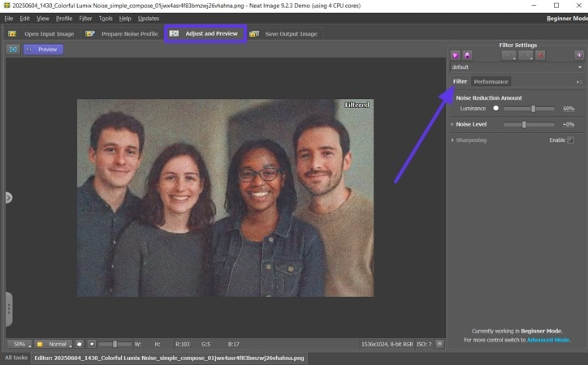The height and width of the screenshot is (365, 588).
Task: Click the filtered group photo preview
Action: click(225, 198)
